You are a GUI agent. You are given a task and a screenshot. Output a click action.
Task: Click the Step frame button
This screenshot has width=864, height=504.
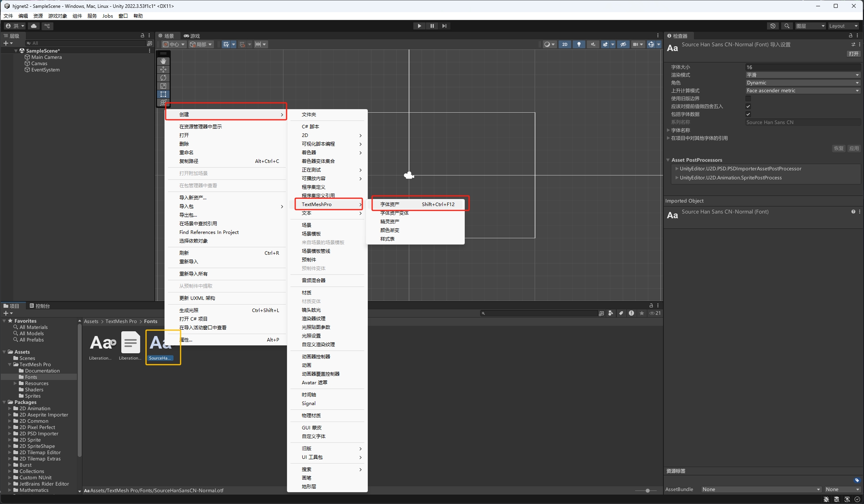click(444, 26)
